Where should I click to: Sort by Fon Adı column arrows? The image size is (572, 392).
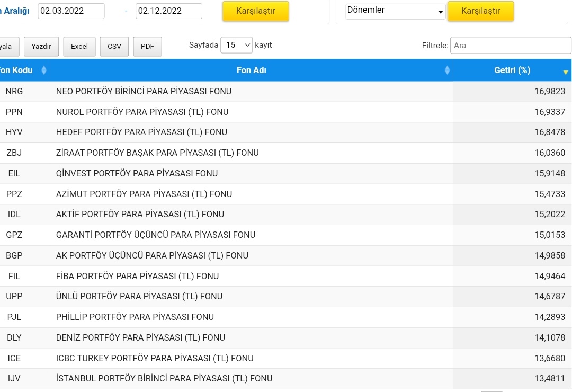447,70
